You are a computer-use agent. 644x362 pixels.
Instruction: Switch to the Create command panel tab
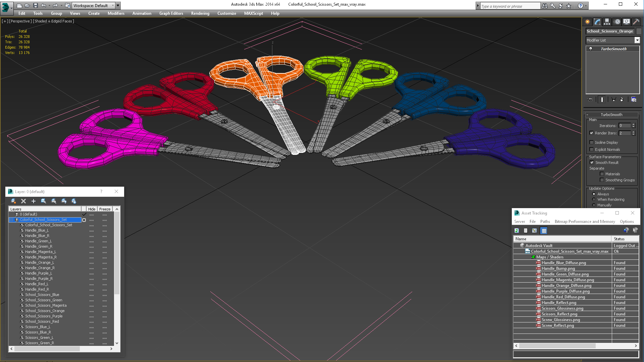point(588,22)
